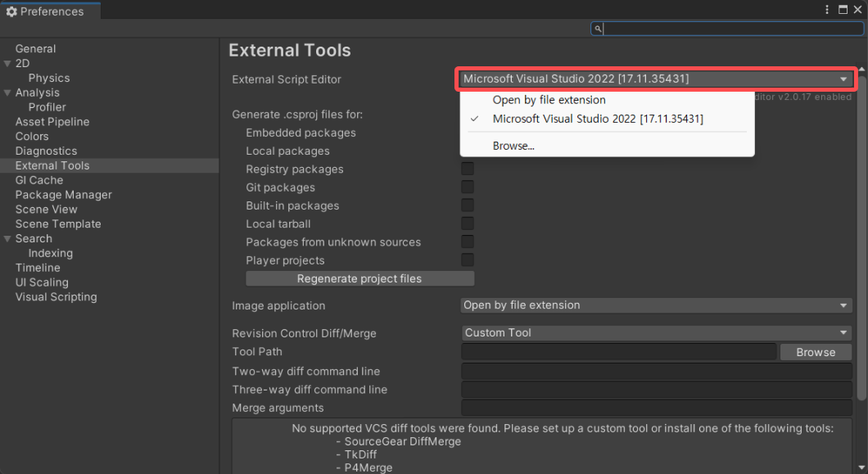This screenshot has width=868, height=474.
Task: Toggle the Player projects checkbox
Action: click(x=468, y=260)
